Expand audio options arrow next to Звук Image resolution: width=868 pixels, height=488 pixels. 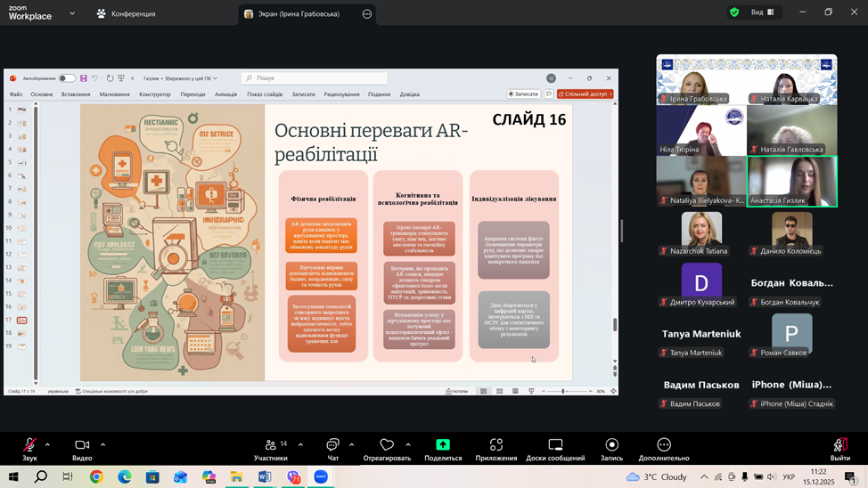click(x=47, y=444)
